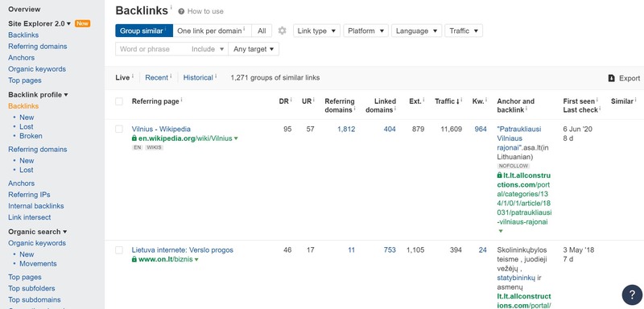644x309 pixels.
Task: Open the Link type dropdown
Action: click(316, 31)
